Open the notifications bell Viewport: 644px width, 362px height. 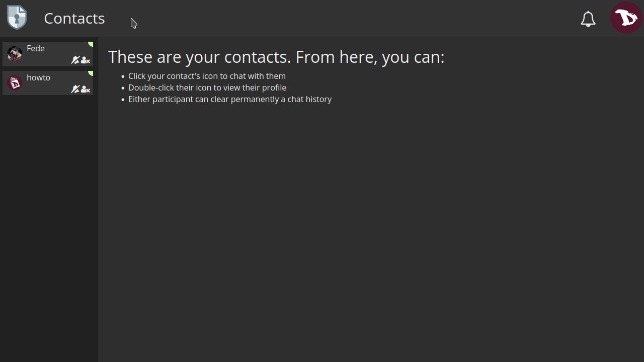[x=588, y=19]
